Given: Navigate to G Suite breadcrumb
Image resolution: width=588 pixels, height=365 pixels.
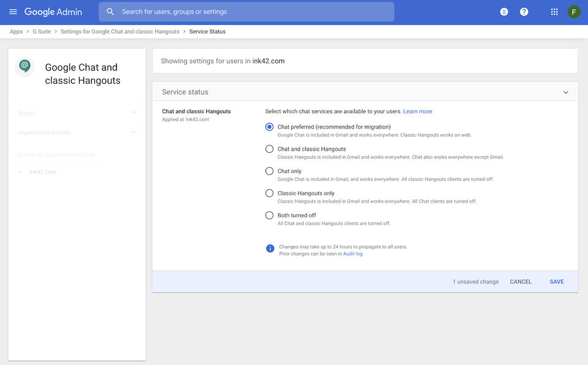Looking at the screenshot, I should [42, 31].
